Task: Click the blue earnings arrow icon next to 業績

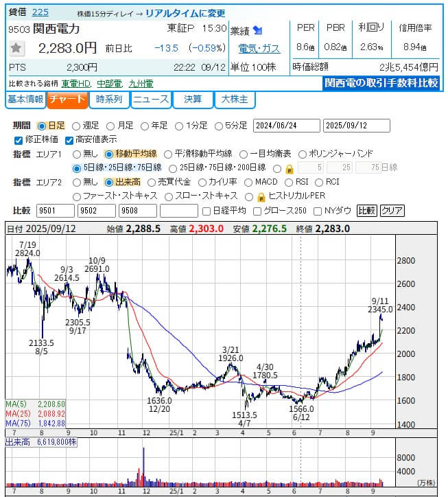Action: [x=258, y=31]
